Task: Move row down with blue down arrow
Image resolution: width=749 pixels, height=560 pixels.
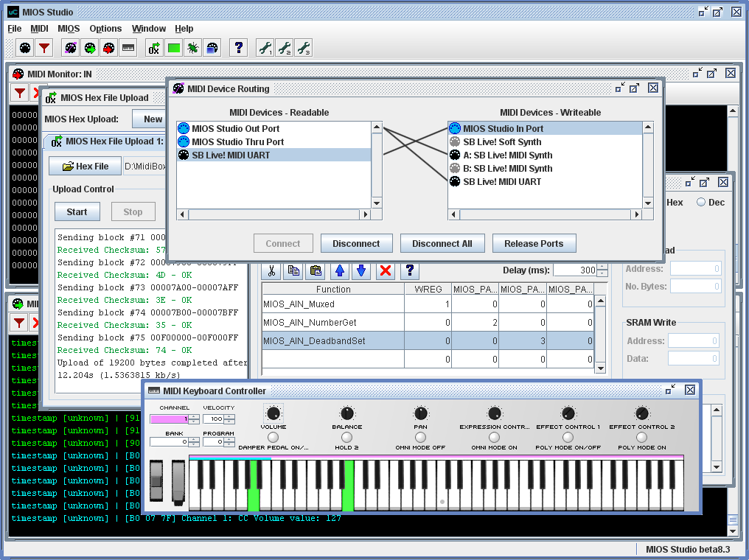Action: pos(361,270)
